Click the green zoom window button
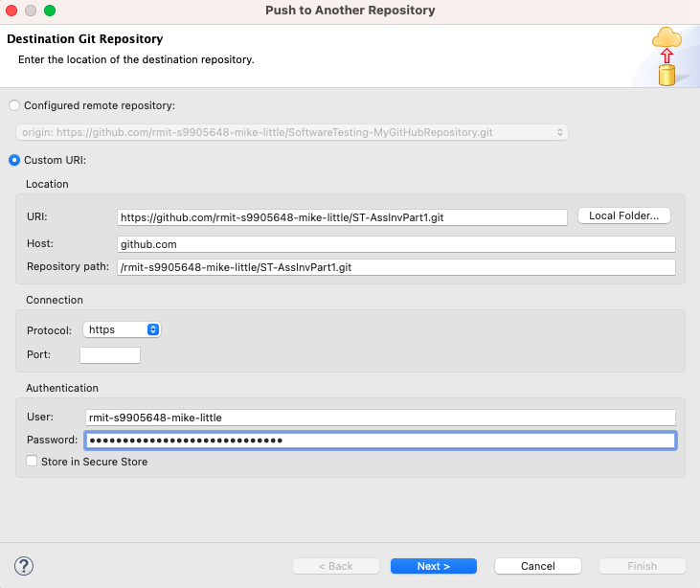This screenshot has height=588, width=700. coord(50,11)
